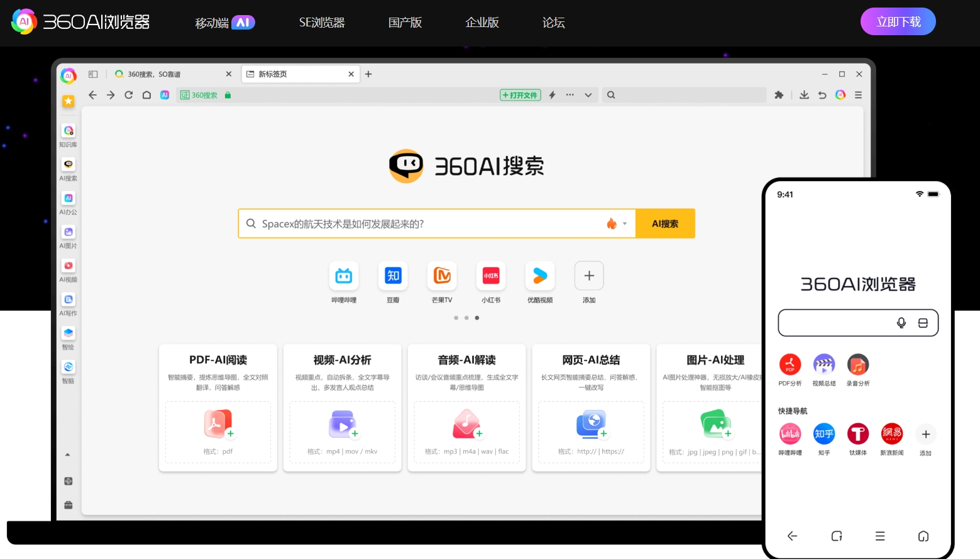
Task: Click the browser back arrow
Action: [x=92, y=95]
